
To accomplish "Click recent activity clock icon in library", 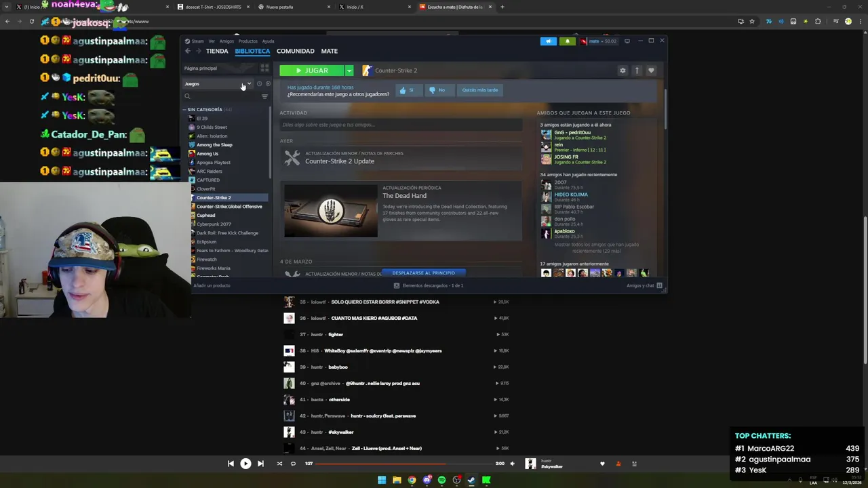I will [x=259, y=84].
